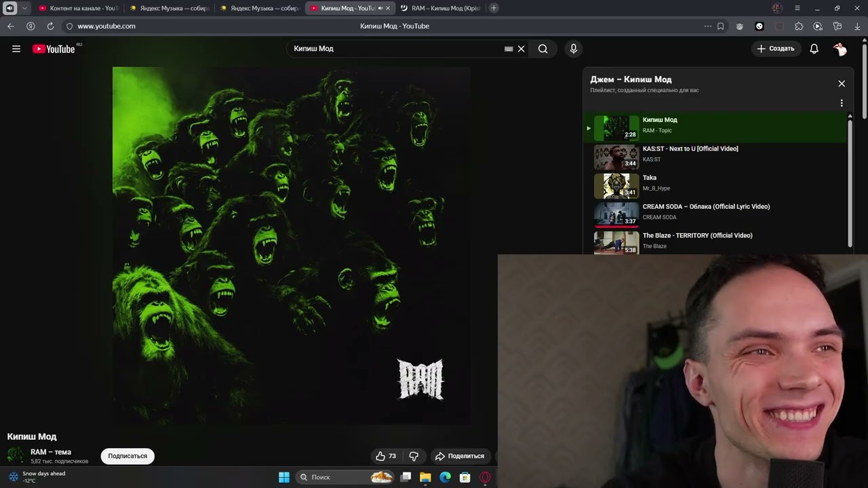
Task: Switch to RAM – Кипиш Мод tab
Action: [x=441, y=8]
